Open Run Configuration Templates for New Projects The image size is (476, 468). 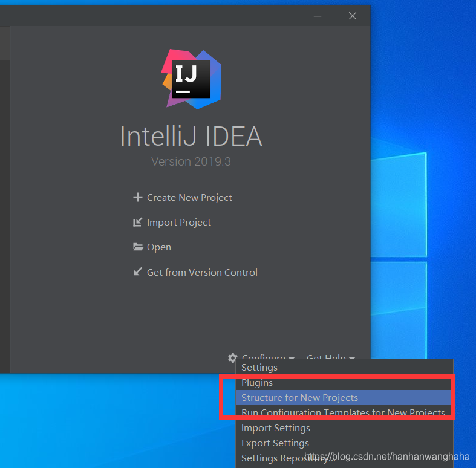(x=344, y=412)
